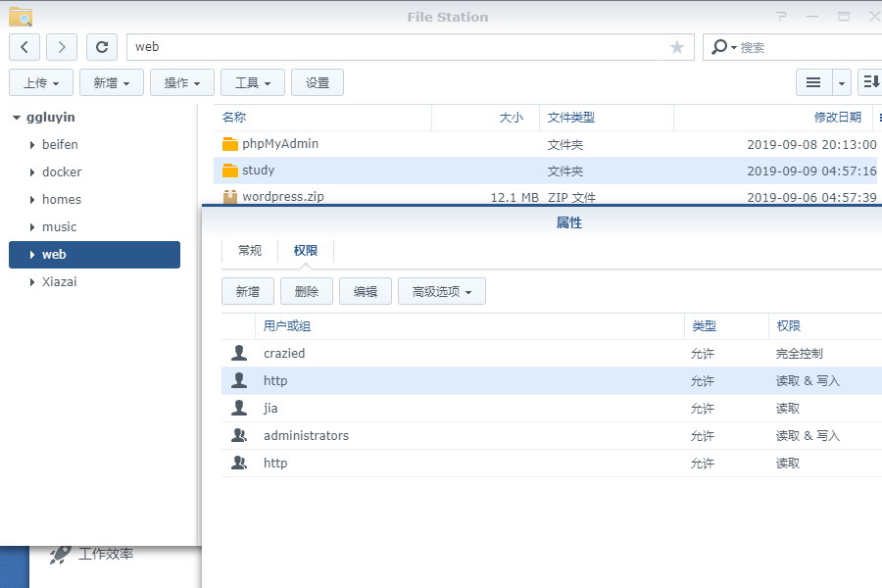Open the view mode dropdown arrow

pos(841,82)
